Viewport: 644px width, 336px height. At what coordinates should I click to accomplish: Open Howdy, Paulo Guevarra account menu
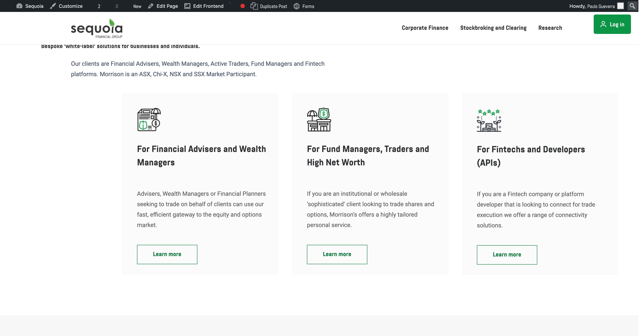tap(592, 6)
